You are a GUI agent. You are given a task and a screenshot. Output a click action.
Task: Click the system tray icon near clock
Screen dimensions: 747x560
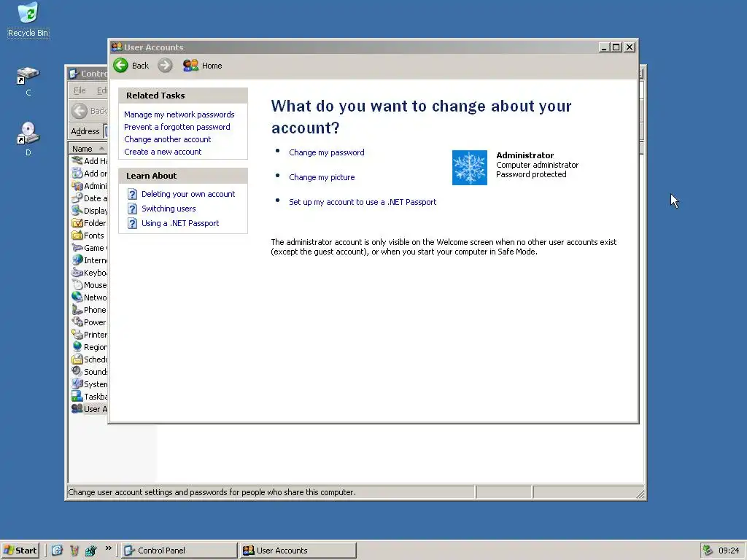708,551
